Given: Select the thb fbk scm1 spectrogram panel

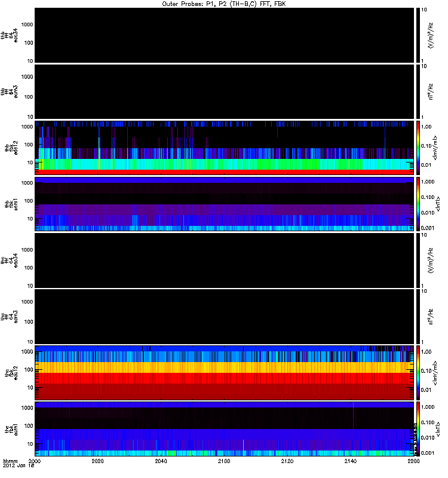Looking at the screenshot, I should coord(225,204).
